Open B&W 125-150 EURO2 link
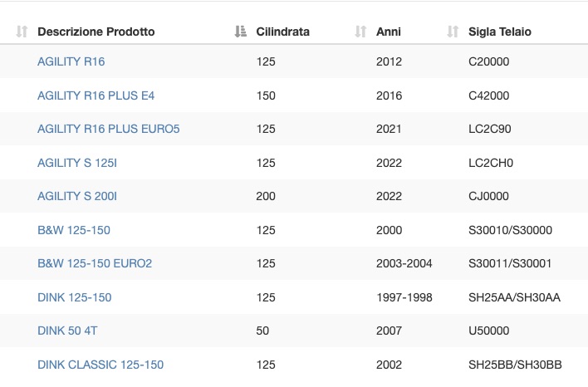The width and height of the screenshot is (588, 387). (95, 263)
